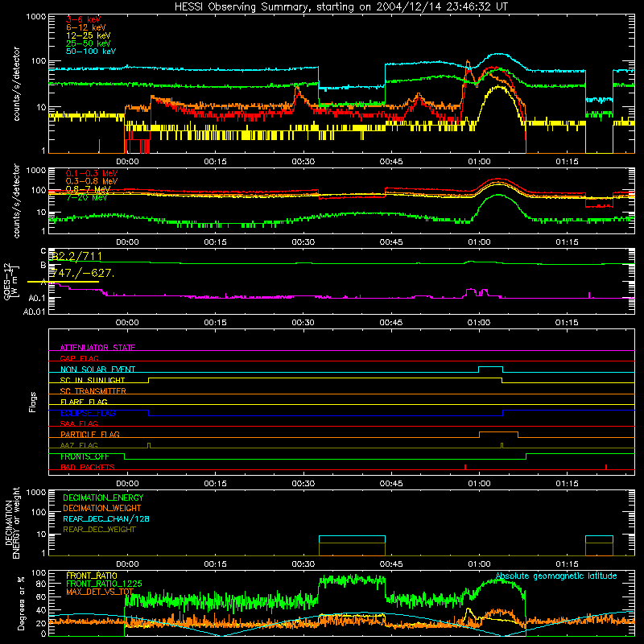Click the ECLIPSE_FLAG label
This screenshot has height=644, width=644.
(88, 413)
